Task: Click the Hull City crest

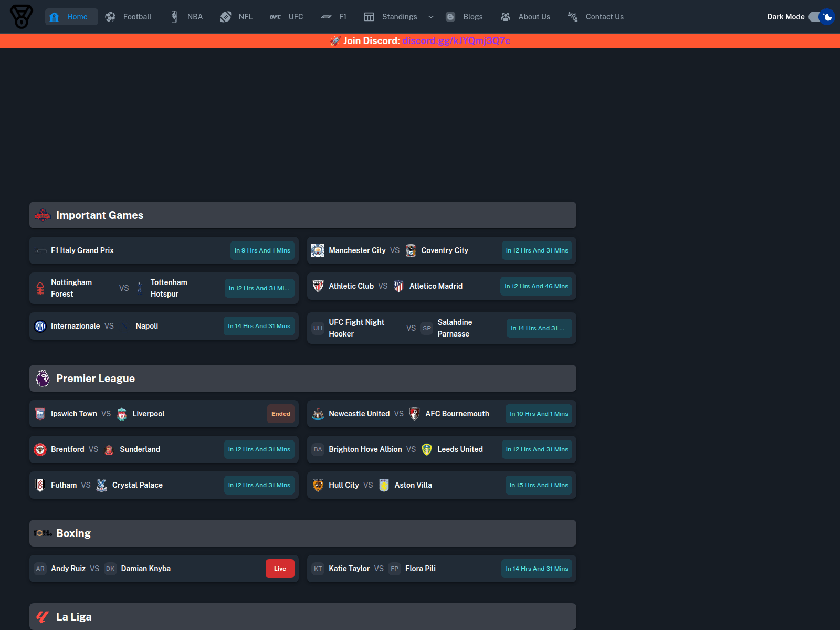Action: pos(318,485)
